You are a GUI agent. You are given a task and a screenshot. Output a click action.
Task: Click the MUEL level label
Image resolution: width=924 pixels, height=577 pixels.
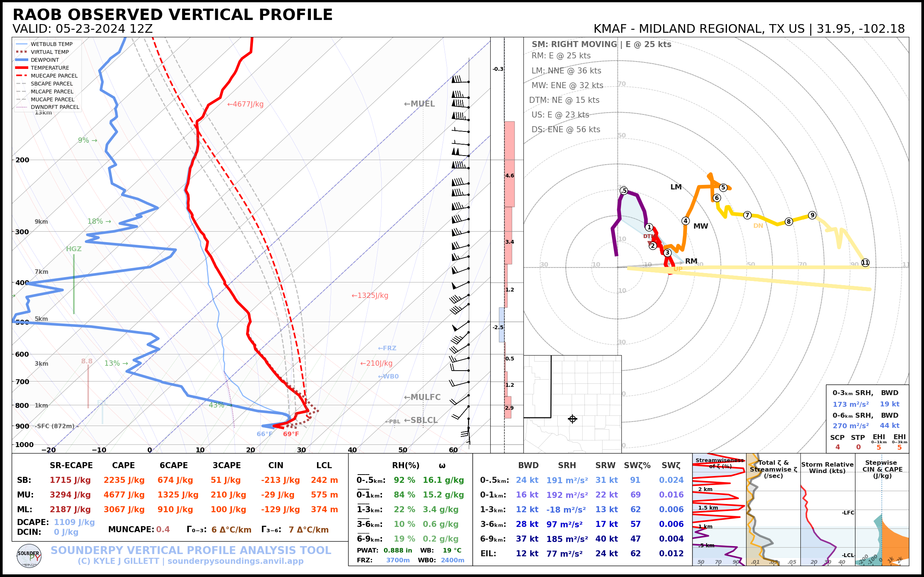(419, 104)
